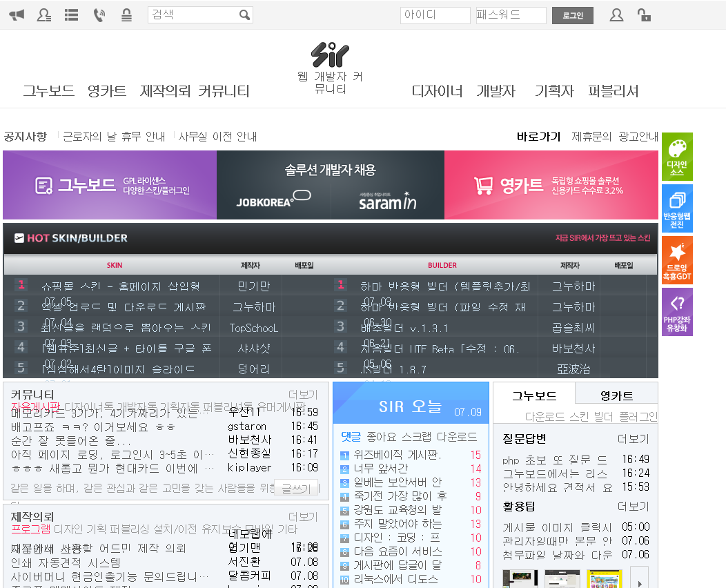The height and width of the screenshot is (588, 726).
Task: Select the 댓글 tab in SIR 오늘
Action: pos(351,437)
